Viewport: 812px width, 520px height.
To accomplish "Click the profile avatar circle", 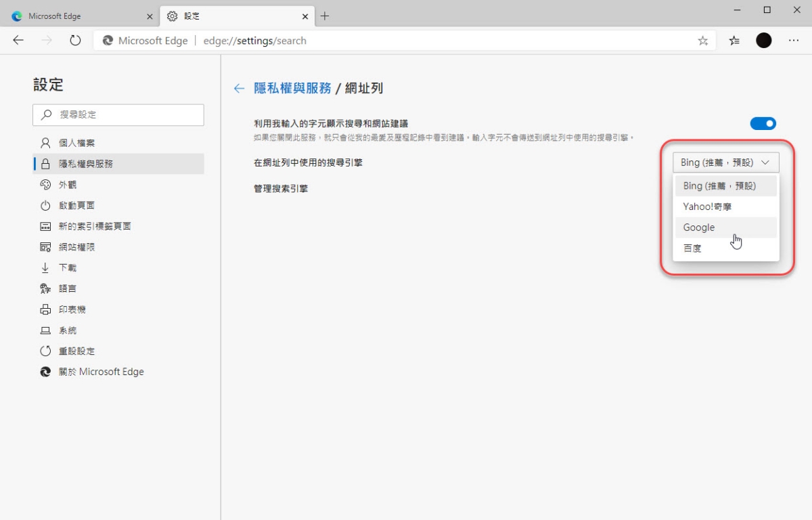I will coord(764,41).
